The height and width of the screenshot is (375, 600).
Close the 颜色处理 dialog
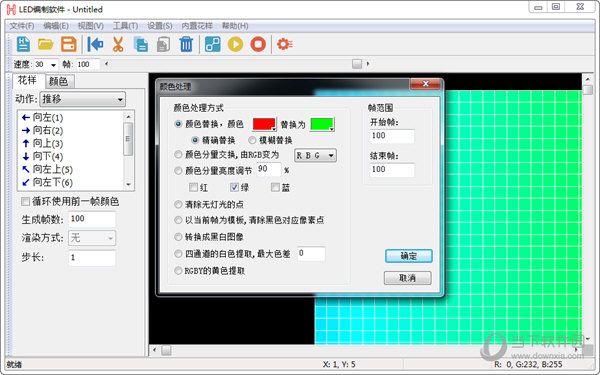click(426, 84)
